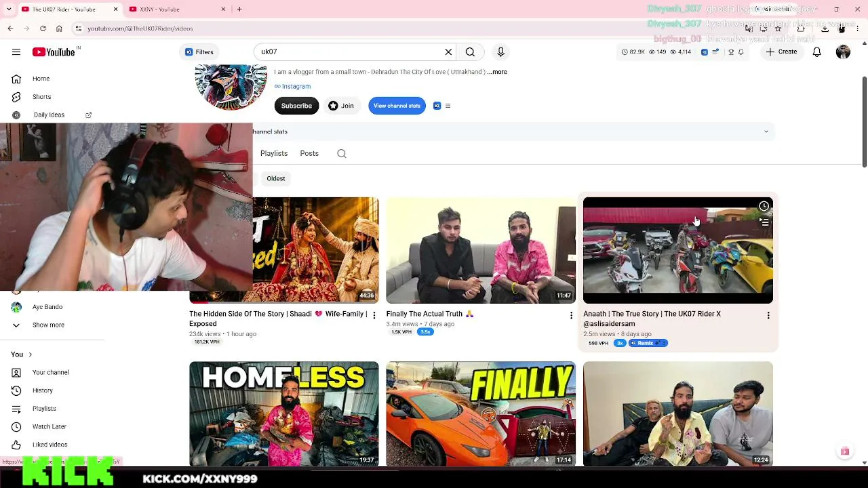Click the Shorts icon in sidebar
The height and width of the screenshot is (488, 868).
coord(16,97)
